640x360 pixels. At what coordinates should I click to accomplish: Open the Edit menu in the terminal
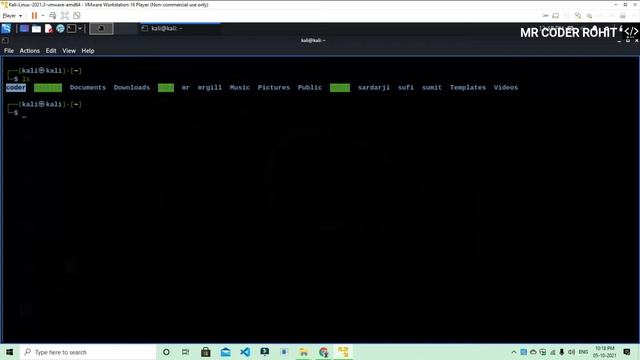[x=51, y=51]
